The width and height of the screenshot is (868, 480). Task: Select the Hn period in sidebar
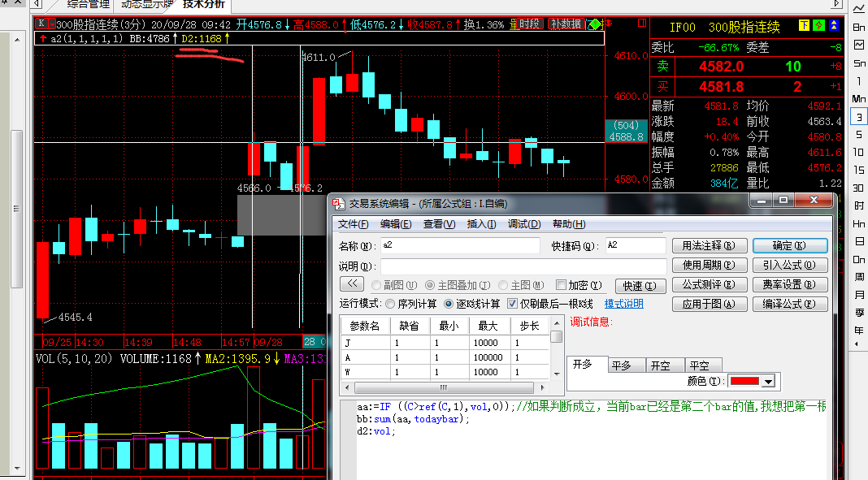point(858,224)
